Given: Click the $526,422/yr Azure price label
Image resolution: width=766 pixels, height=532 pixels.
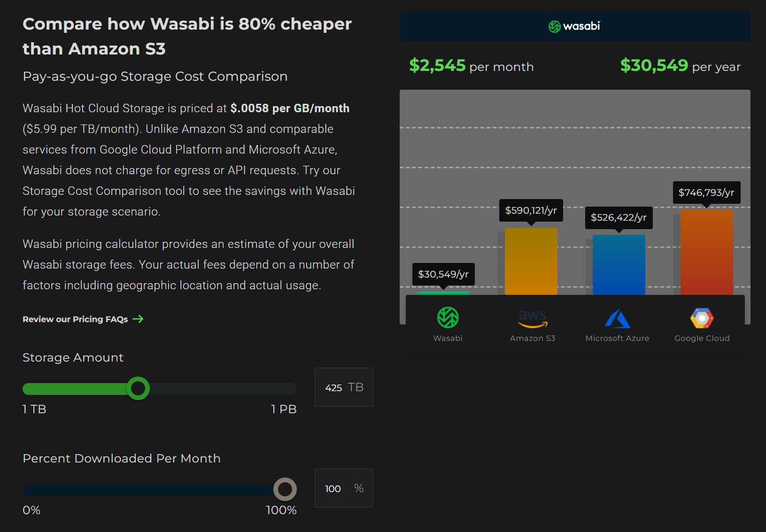Looking at the screenshot, I should 619,217.
